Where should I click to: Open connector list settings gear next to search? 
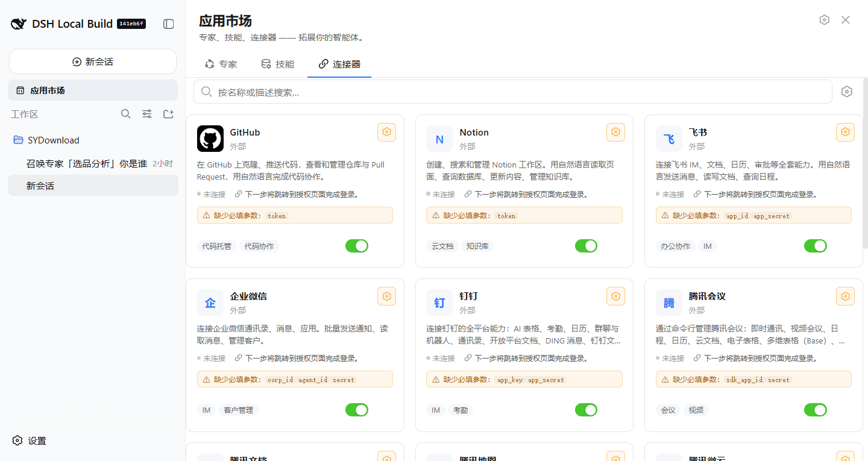(847, 92)
